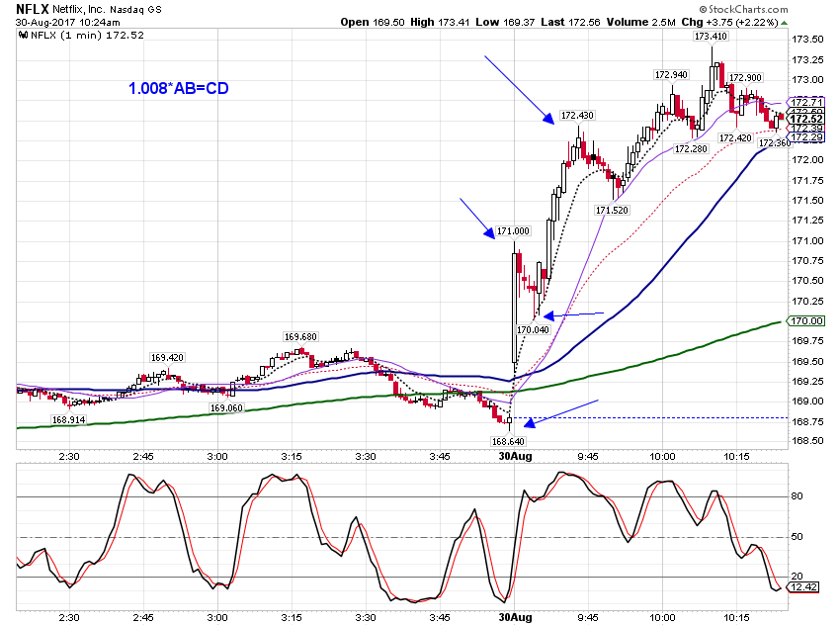The image size is (840, 626).
Task: Click the blue 172.29 moving average tag
Action: pyautogui.click(x=806, y=137)
